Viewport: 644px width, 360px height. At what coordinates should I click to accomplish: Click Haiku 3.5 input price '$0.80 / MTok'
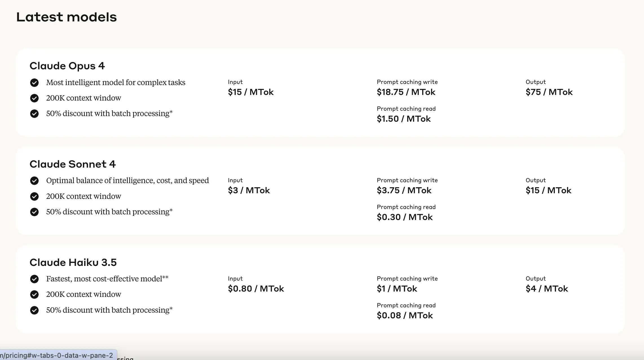click(256, 288)
